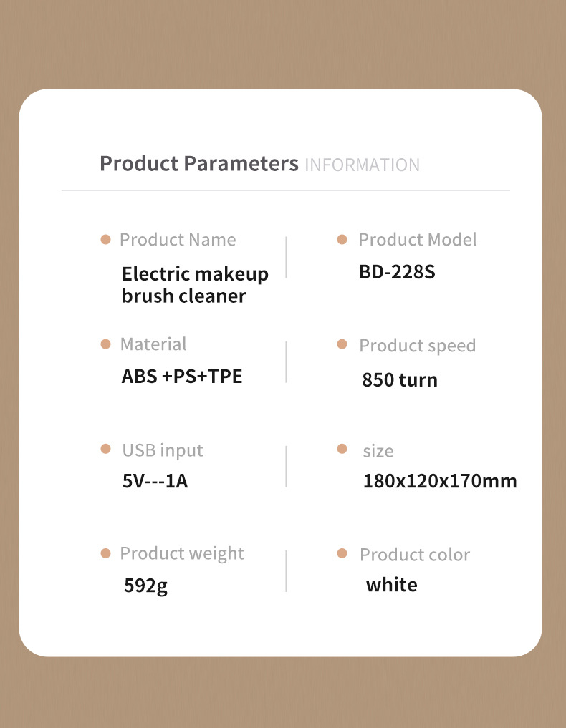Click the 5V---1A input value
Viewport: 566px width, 728px height.
pos(155,481)
